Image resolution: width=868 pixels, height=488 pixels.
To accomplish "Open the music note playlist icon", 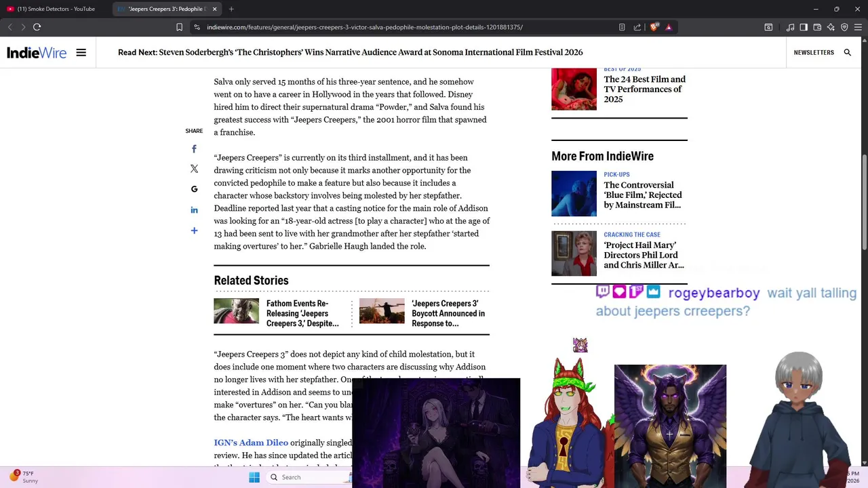I will 790,27.
